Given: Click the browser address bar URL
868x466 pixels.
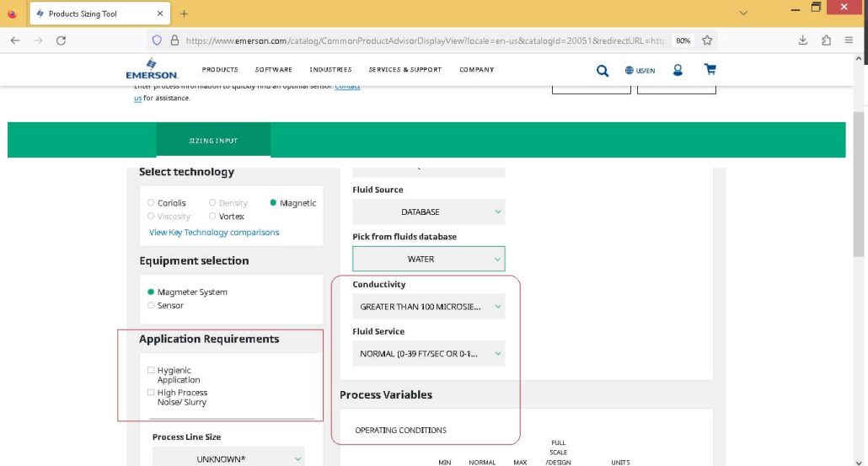Looking at the screenshot, I should (x=425, y=40).
